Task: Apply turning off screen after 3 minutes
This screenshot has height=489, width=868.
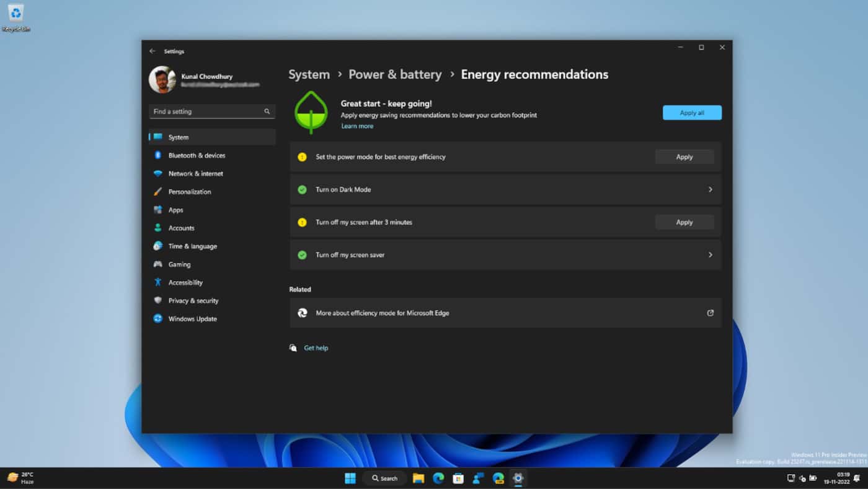Action: coord(684,222)
